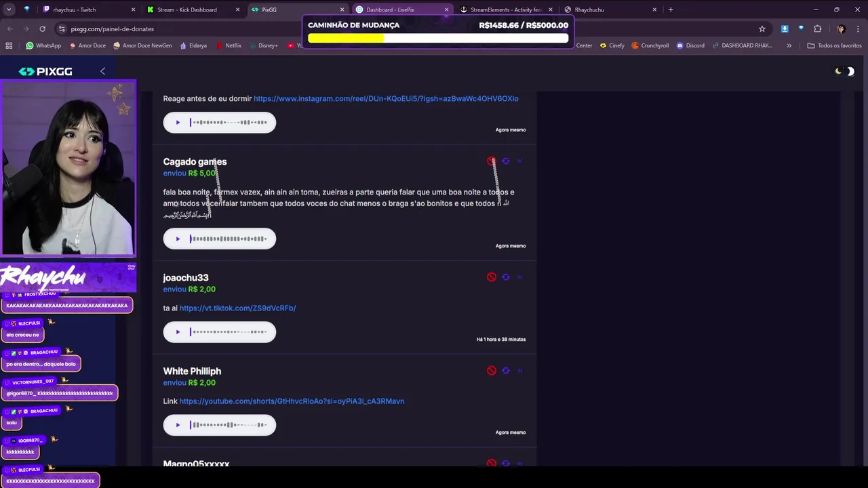Go back to the previous page
Screen dimensions: 868x488
pyautogui.click(x=10, y=29)
